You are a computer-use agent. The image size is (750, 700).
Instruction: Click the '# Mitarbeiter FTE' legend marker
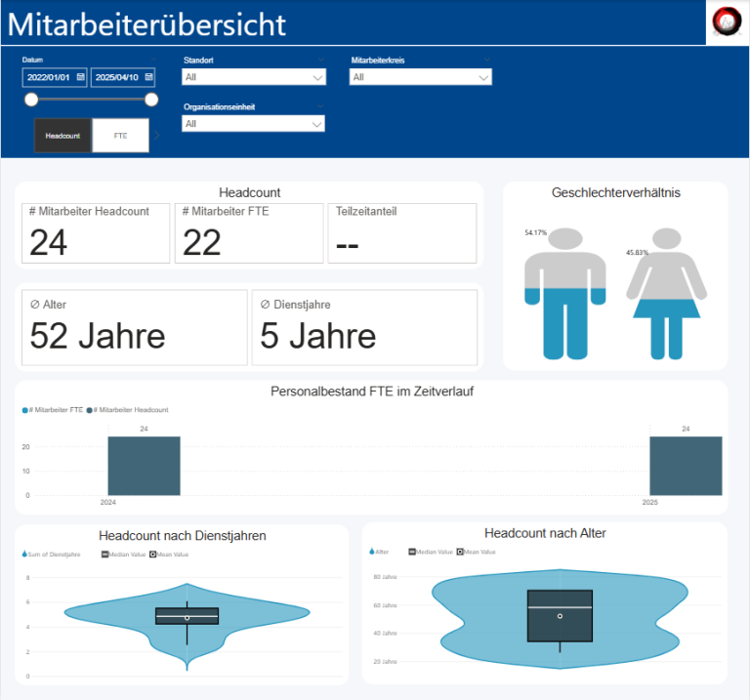pos(25,410)
